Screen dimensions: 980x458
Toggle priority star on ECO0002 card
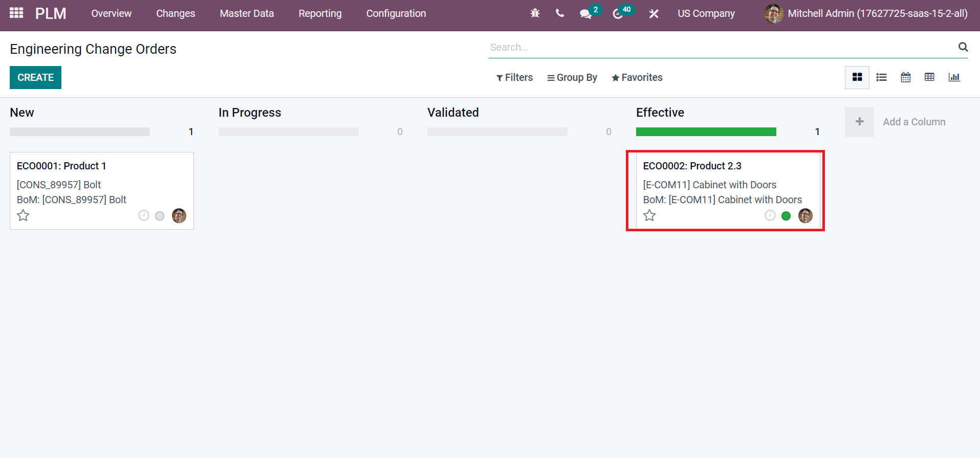point(649,215)
